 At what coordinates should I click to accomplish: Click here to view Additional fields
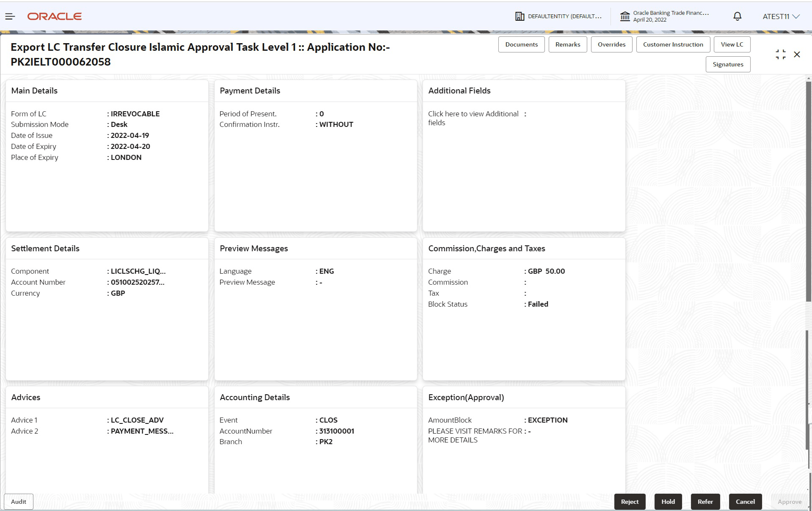473,118
